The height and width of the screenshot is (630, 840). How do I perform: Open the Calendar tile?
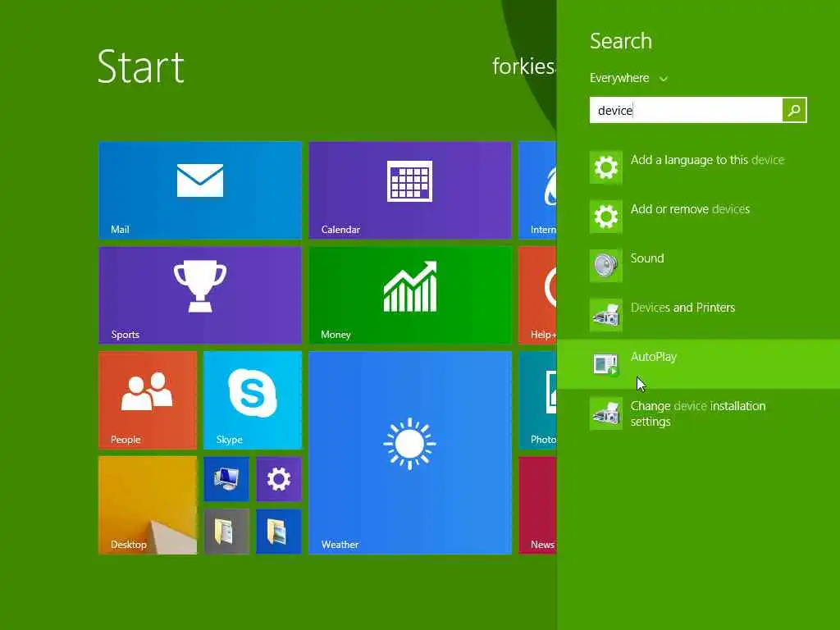(410, 189)
